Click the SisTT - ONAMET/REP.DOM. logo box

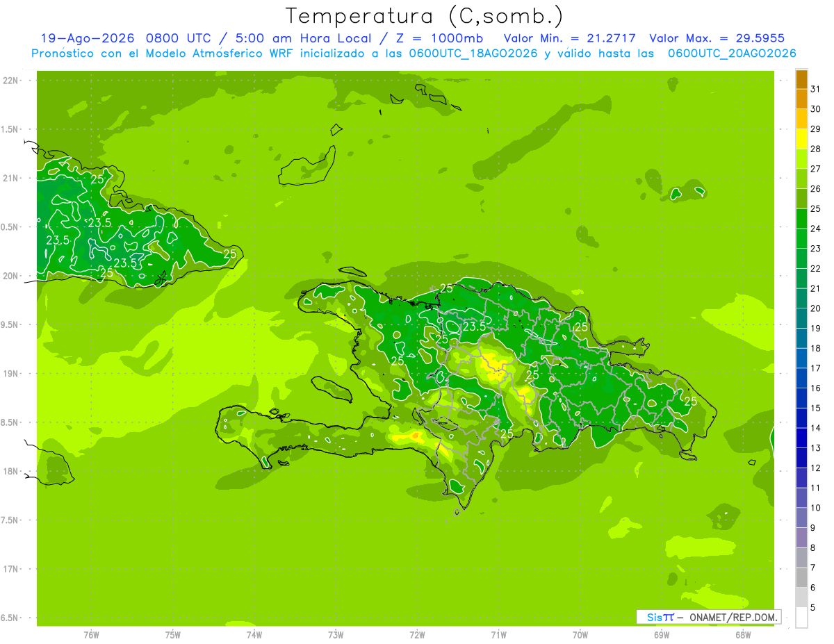(708, 617)
